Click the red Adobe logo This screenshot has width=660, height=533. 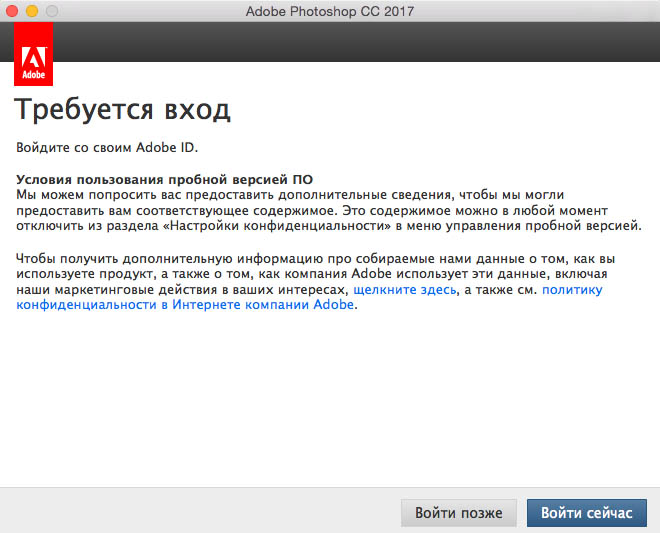[x=33, y=54]
